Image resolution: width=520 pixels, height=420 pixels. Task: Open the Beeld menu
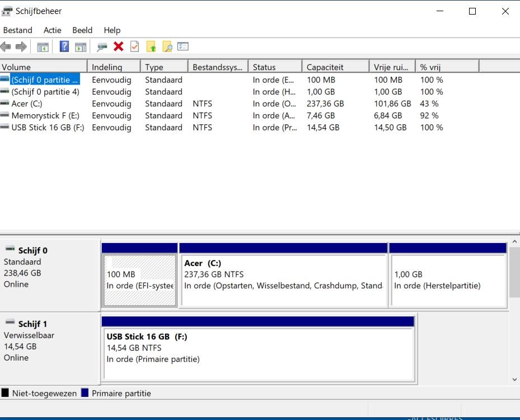point(82,30)
